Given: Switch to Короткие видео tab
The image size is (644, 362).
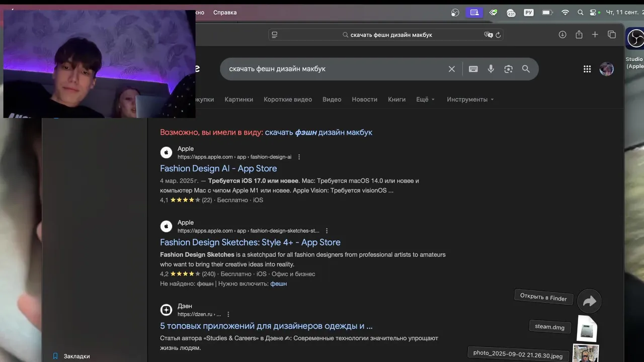Looking at the screenshot, I should [x=288, y=100].
